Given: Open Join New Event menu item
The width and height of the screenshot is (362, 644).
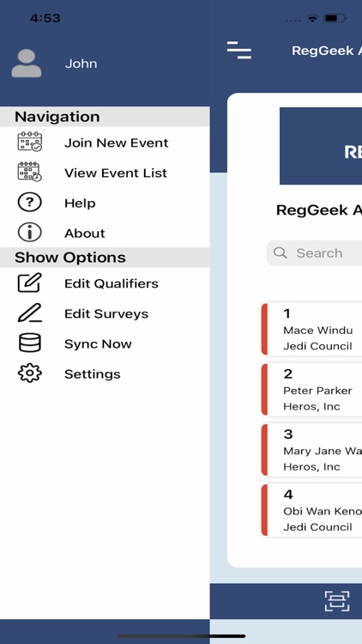Looking at the screenshot, I should (105, 143).
